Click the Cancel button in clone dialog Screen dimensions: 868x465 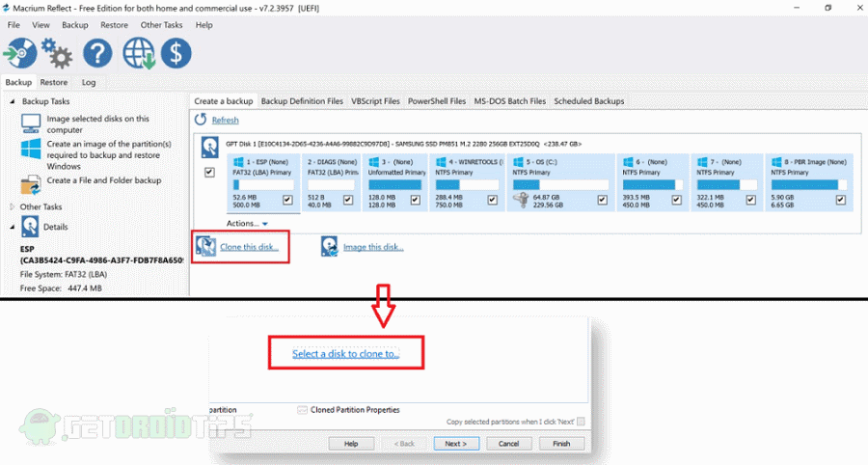click(x=508, y=444)
